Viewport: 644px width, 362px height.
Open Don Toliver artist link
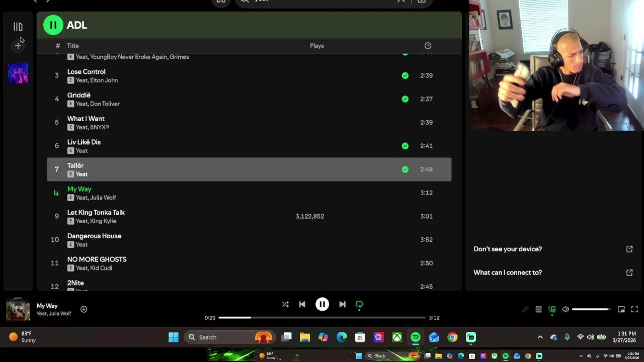click(105, 104)
